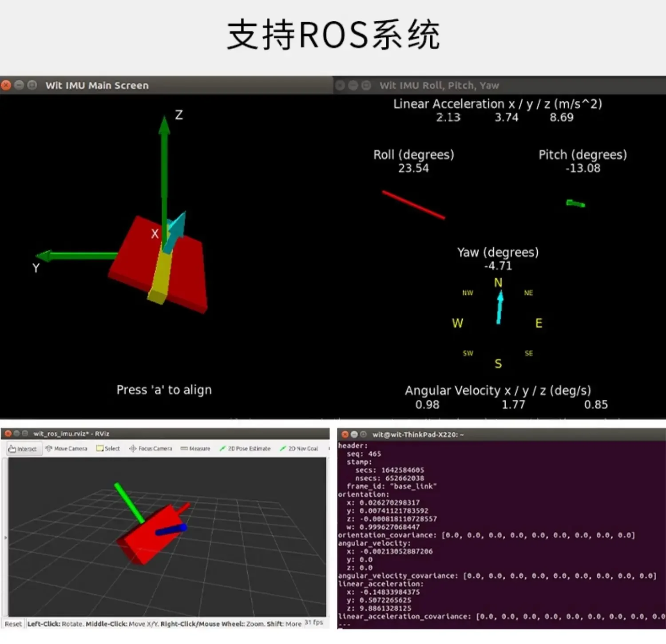Click the linear_acceleration "y: 0.5072265625" line
The width and height of the screenshot is (666, 644).
379,601
